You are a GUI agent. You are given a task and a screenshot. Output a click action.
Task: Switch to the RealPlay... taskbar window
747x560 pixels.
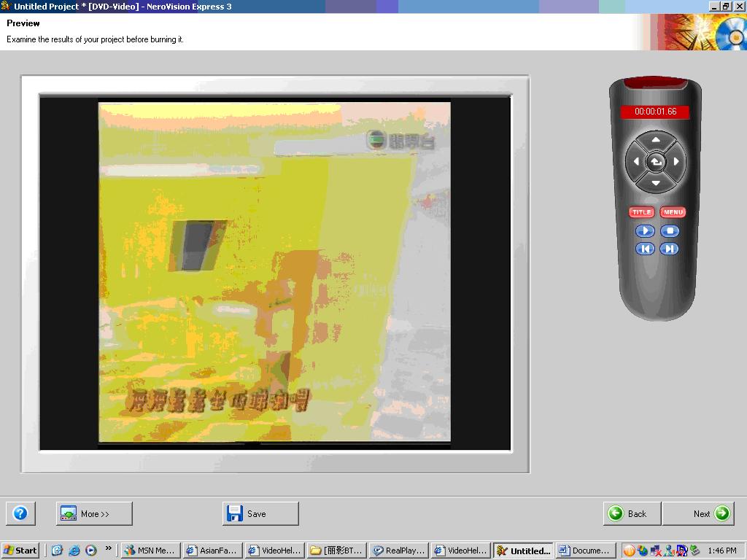399,551
